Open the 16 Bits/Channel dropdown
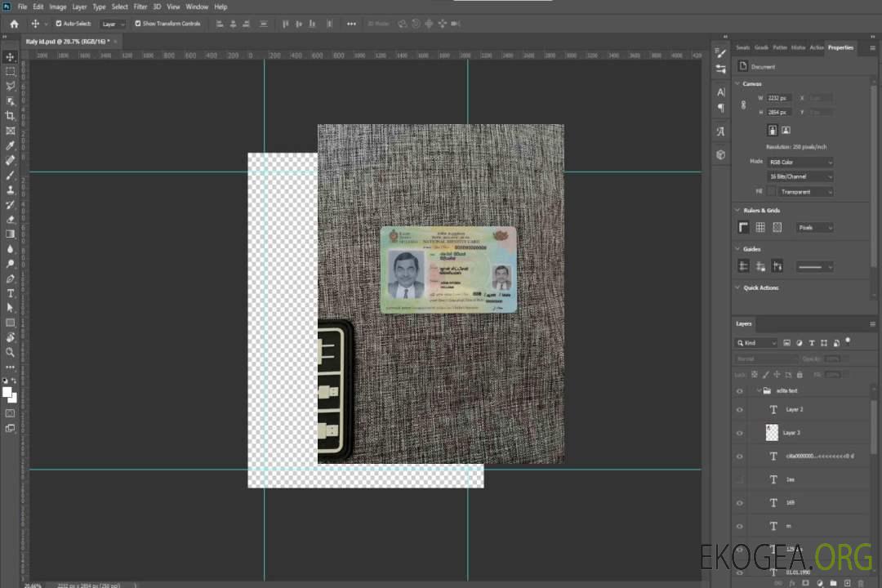The image size is (882, 588). [800, 176]
